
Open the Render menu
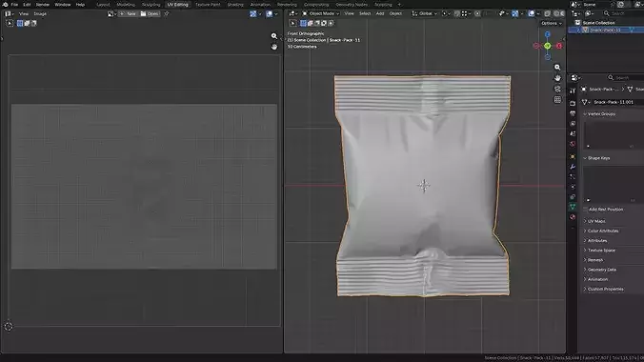(x=43, y=5)
